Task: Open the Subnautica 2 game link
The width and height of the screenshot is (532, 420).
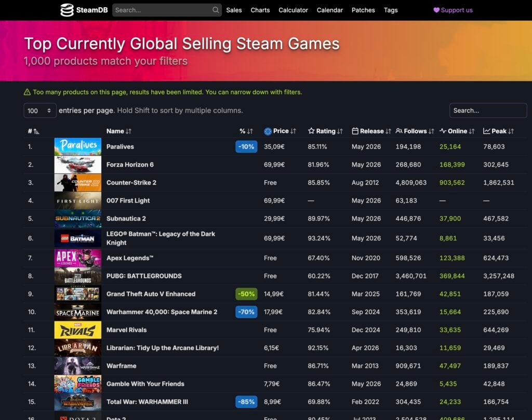Action: tap(126, 219)
